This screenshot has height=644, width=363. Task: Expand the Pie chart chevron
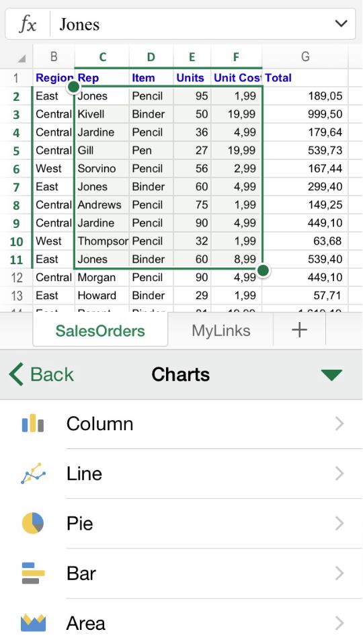point(339,523)
